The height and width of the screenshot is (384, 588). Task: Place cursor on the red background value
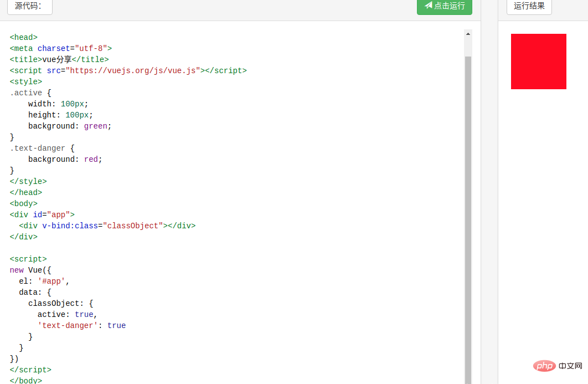click(91, 159)
